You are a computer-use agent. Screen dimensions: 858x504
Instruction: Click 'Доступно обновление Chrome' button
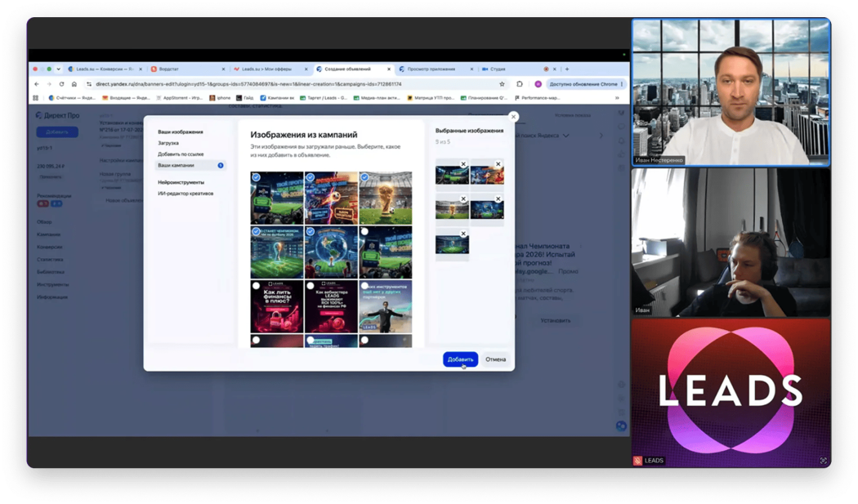click(586, 84)
